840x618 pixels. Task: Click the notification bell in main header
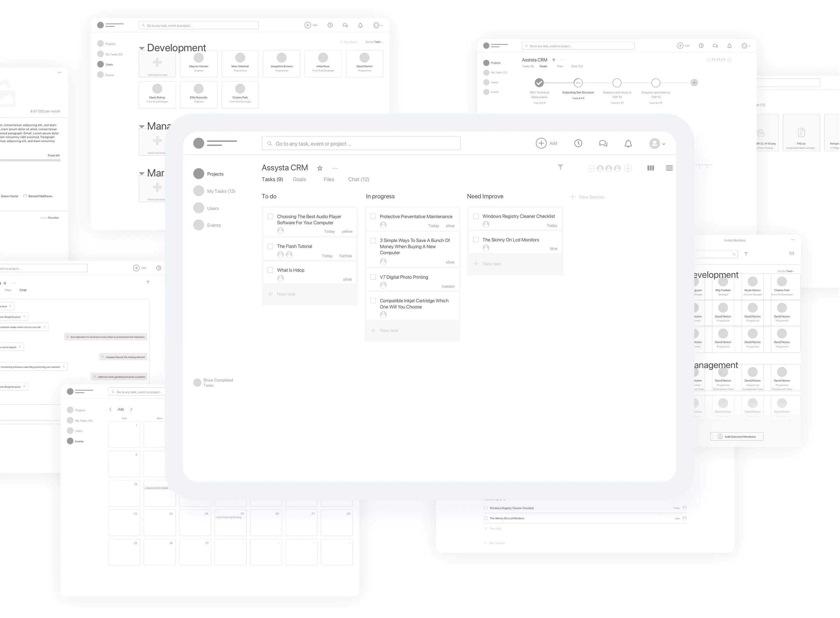[x=628, y=143]
